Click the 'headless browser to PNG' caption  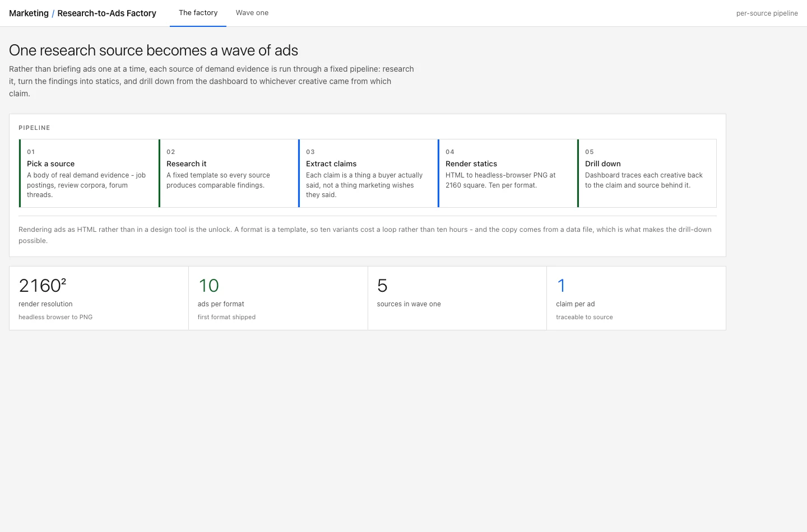point(55,317)
